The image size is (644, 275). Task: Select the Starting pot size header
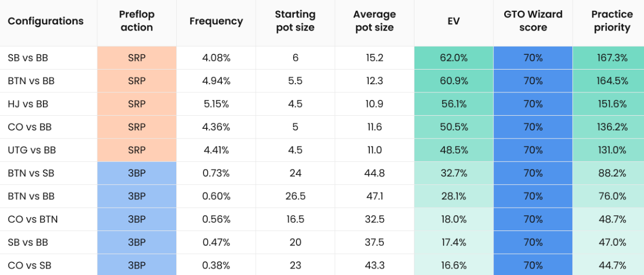tap(295, 21)
